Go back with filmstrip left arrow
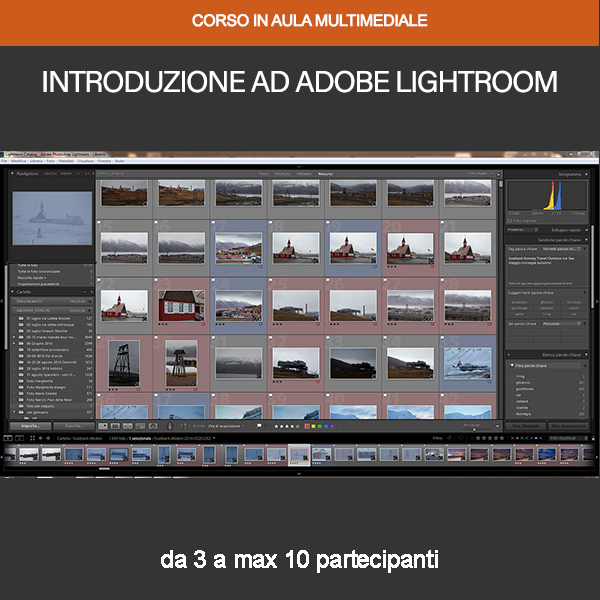600x600 pixels. point(41,438)
